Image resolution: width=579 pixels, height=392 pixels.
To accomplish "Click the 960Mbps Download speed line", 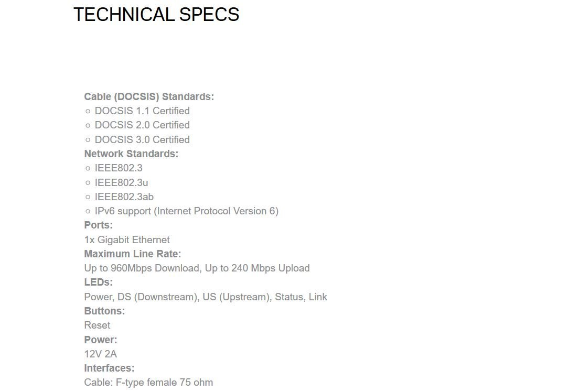I will coord(197,268).
